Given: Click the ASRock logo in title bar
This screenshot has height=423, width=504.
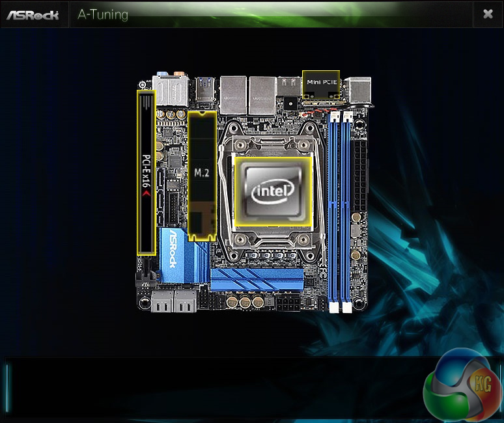Looking at the screenshot, I should click(x=33, y=15).
